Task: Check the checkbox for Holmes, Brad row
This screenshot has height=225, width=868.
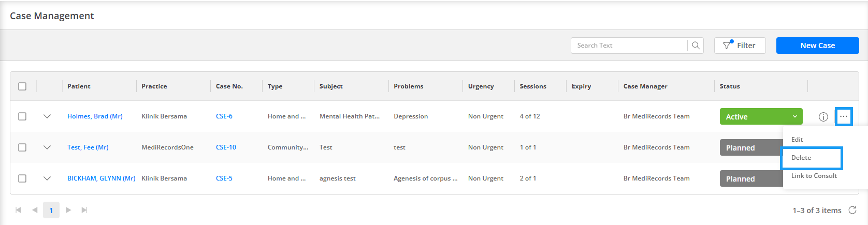Action: (22, 116)
